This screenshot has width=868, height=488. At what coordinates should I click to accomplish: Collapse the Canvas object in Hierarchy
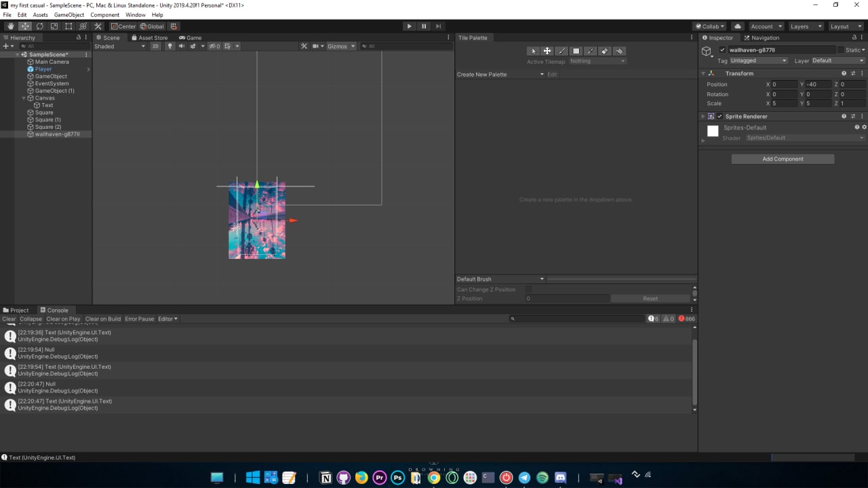[24, 98]
